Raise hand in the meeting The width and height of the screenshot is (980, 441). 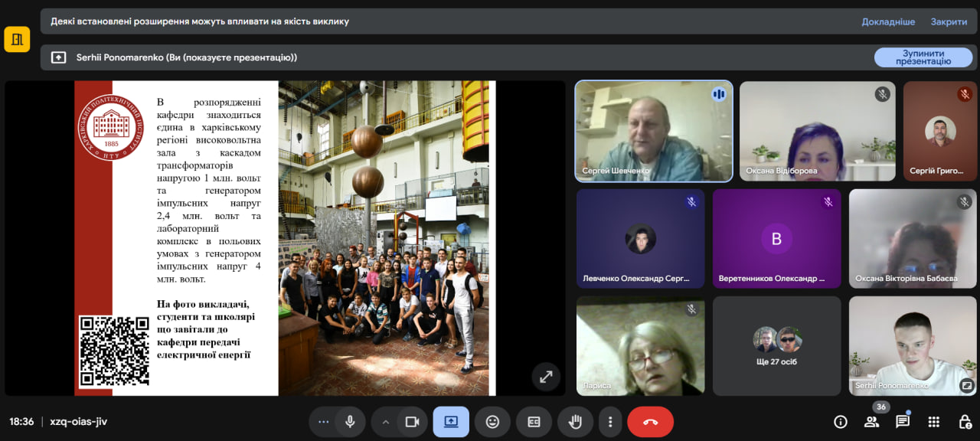575,422
